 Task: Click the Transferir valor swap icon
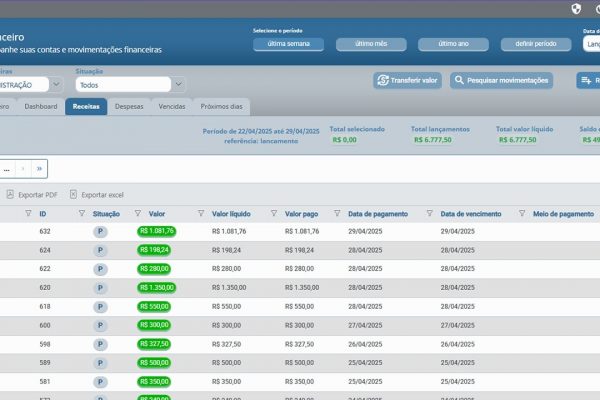[383, 80]
